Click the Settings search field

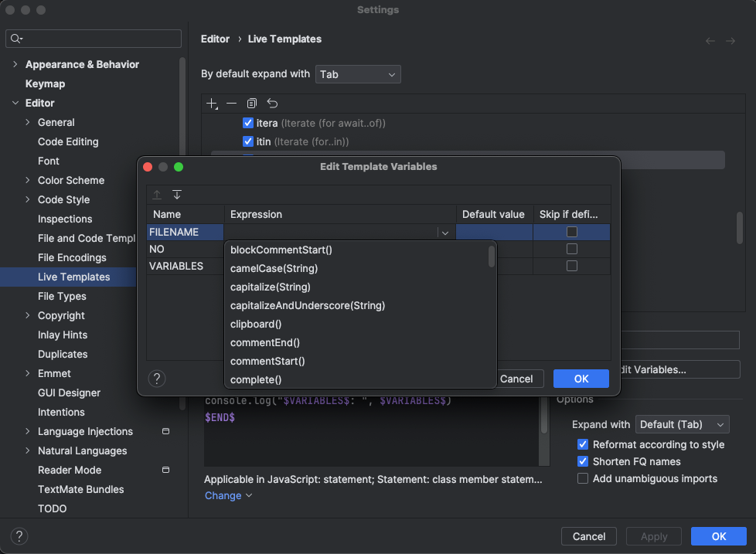[94, 39]
